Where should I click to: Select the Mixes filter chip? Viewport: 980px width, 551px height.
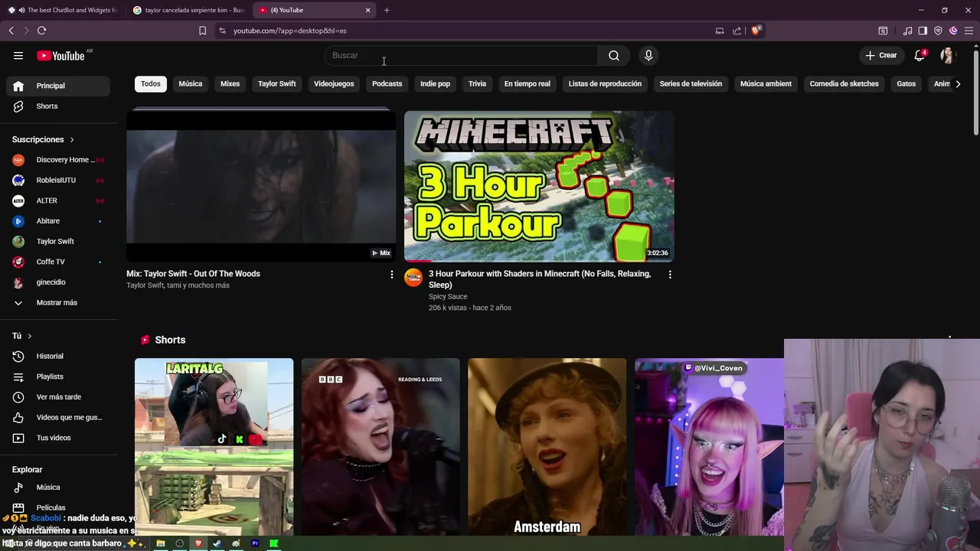tap(230, 83)
